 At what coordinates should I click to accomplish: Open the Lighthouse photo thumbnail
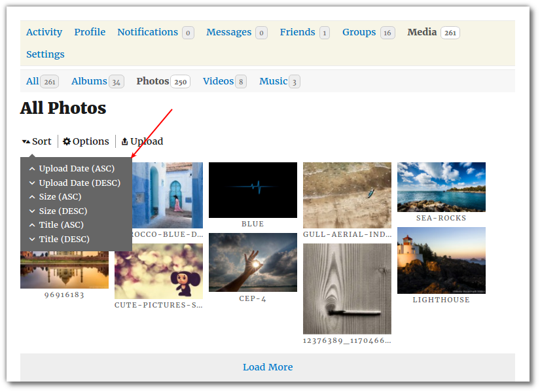pyautogui.click(x=441, y=260)
